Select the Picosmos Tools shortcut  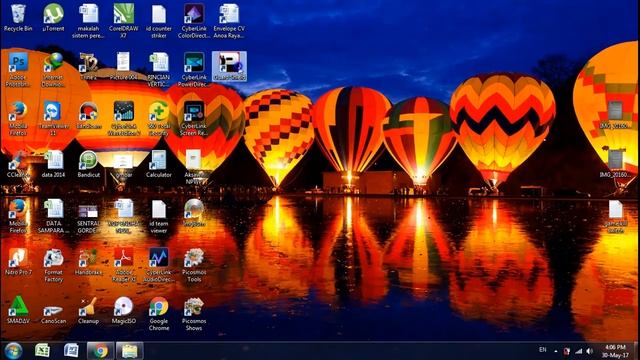[x=194, y=264]
